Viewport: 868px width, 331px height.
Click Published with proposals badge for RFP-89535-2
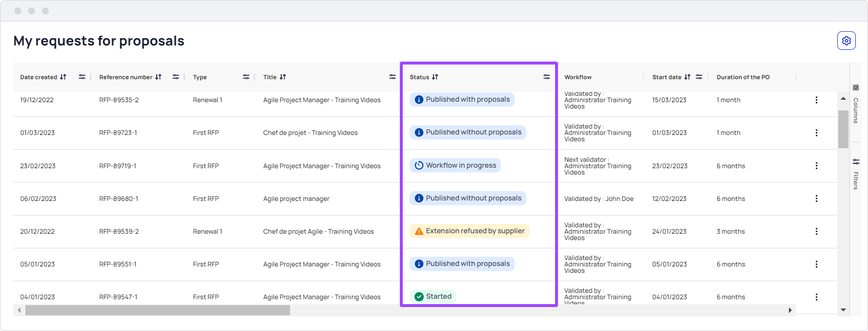462,99
